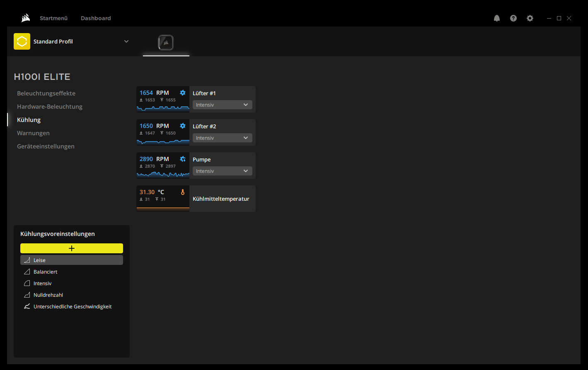Click the pump gear icon
588x370 pixels.
tap(183, 159)
